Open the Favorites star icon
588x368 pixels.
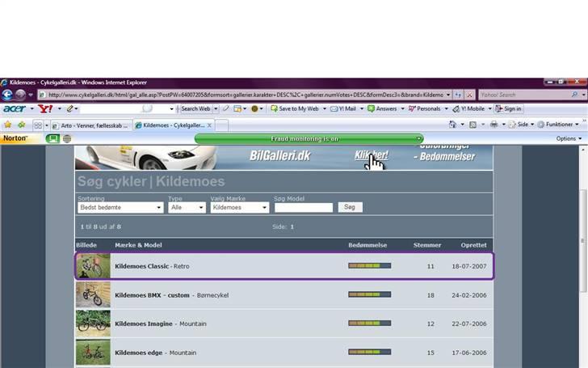click(x=8, y=125)
